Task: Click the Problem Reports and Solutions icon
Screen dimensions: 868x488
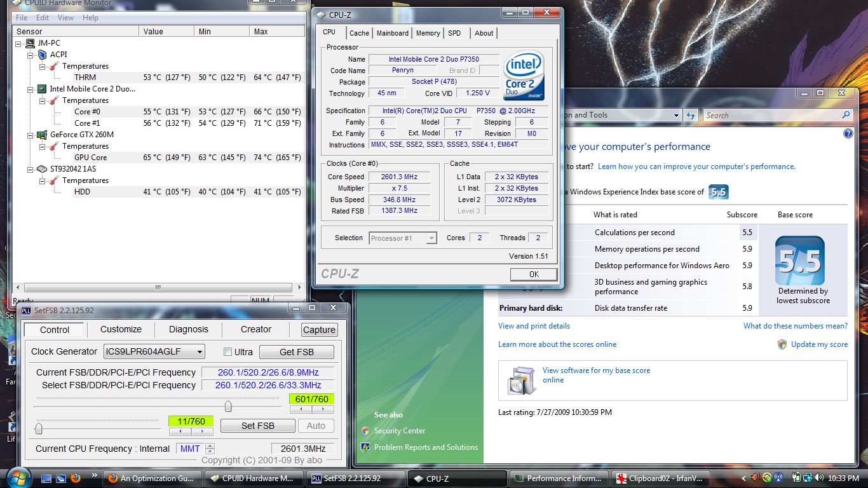Action: click(x=365, y=447)
